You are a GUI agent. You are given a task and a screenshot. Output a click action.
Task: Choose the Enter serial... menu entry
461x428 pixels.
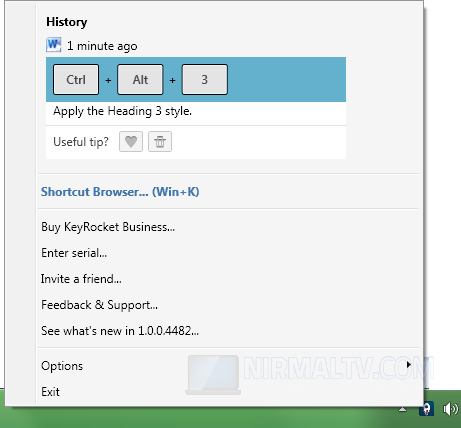coord(74,253)
